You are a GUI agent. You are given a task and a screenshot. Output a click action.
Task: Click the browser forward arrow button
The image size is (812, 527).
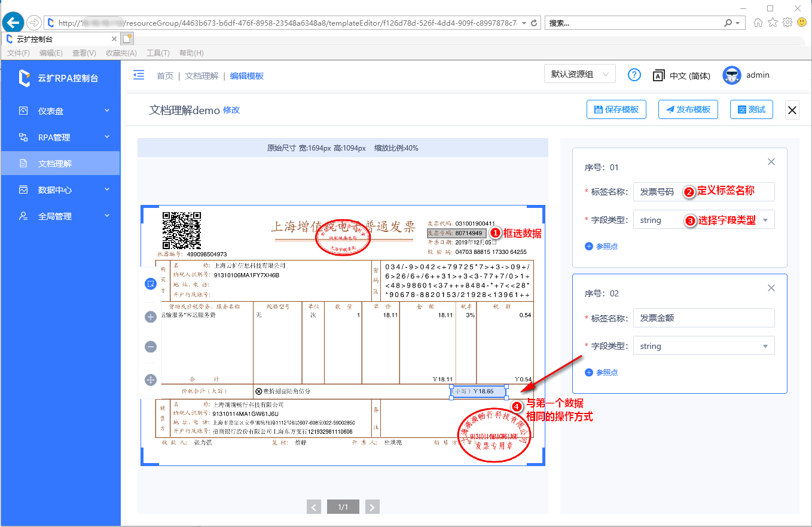tap(34, 23)
